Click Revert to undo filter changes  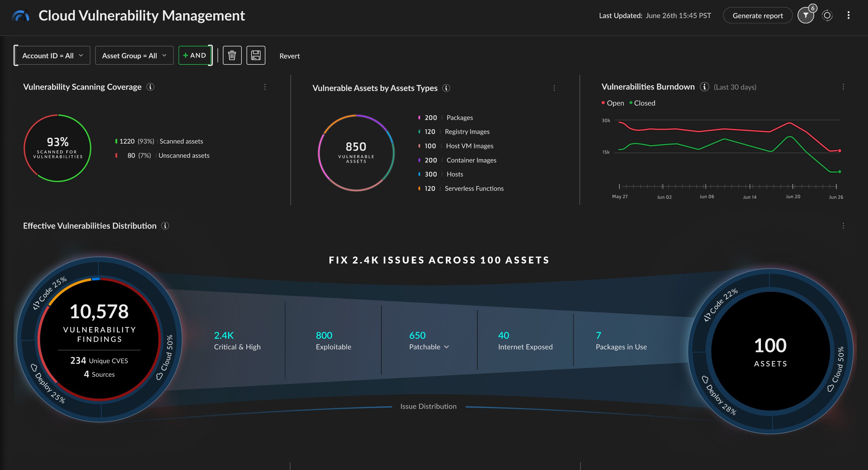290,56
